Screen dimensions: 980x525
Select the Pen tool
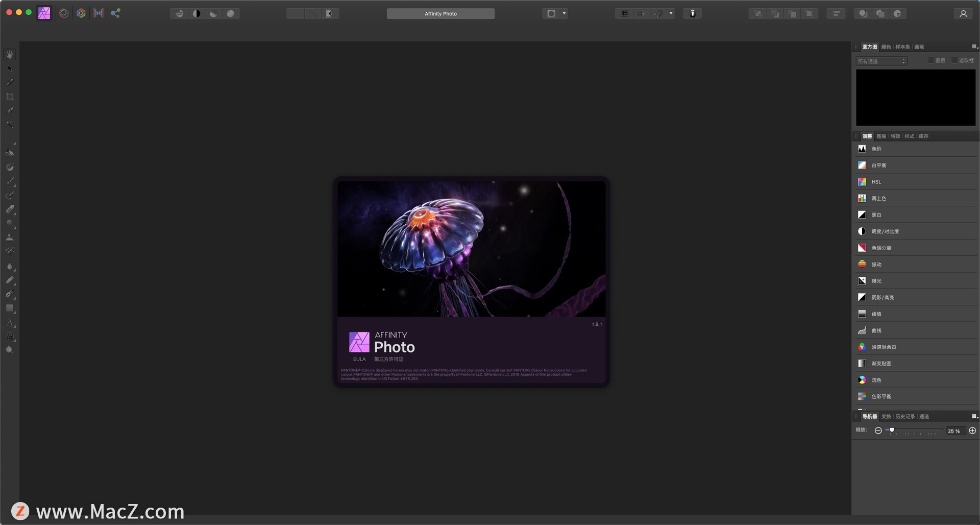click(x=10, y=294)
